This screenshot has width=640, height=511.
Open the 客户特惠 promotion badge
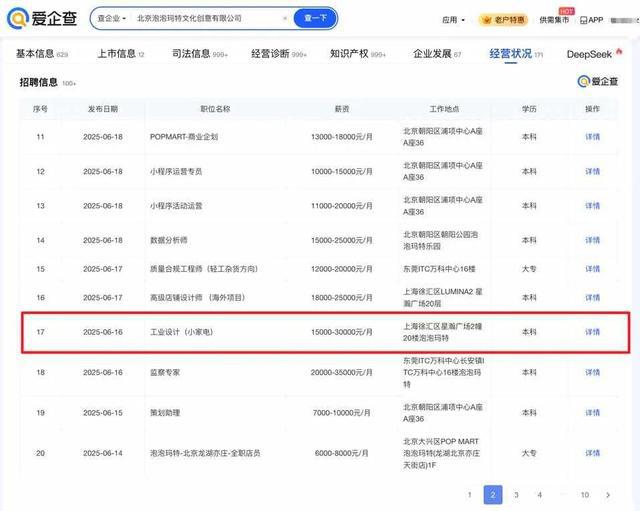(504, 20)
